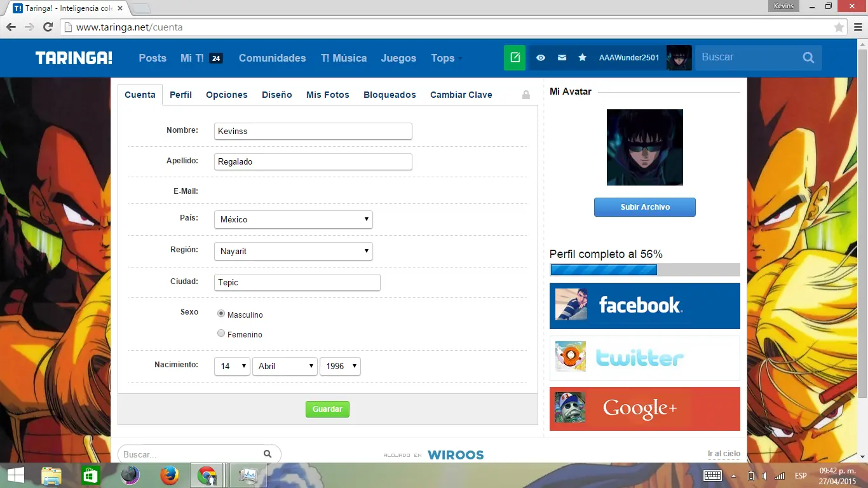
Task: Launch Windows Store from the taskbar
Action: pos(91,475)
